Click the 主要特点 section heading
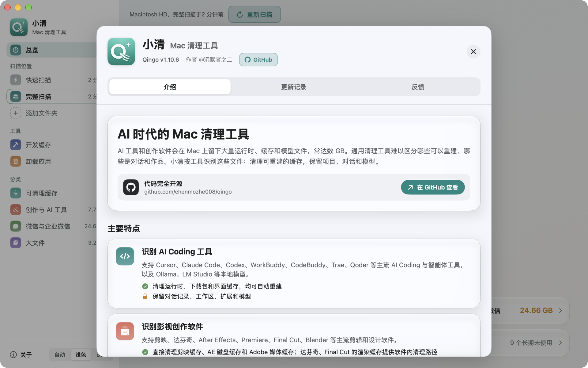This screenshot has height=368, width=588. pos(124,228)
